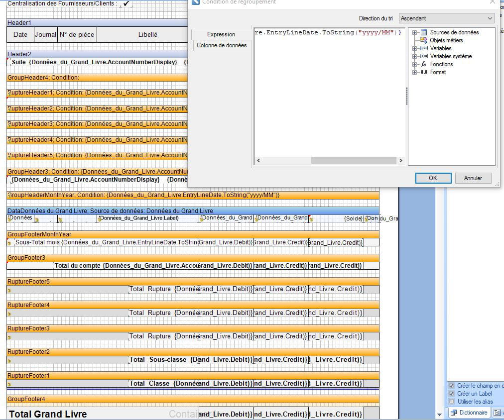The width and height of the screenshot is (504, 420).
Task: Toggle the Centralisation des Fournisseurs/Clients checkbox
Action: tap(126, 3)
